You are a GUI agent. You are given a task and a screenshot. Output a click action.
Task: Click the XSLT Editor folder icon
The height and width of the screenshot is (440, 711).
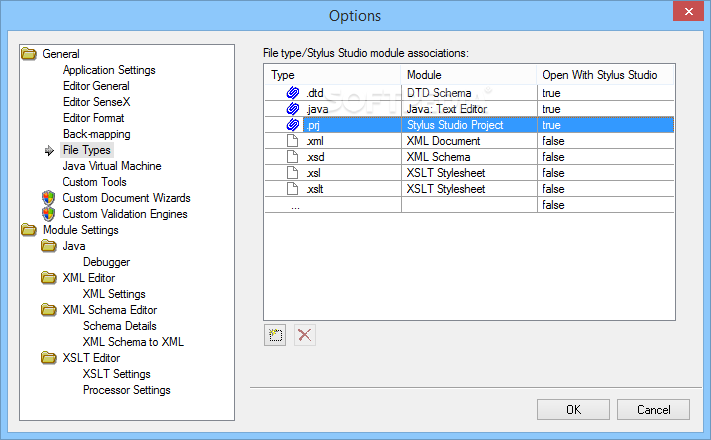[x=49, y=358]
